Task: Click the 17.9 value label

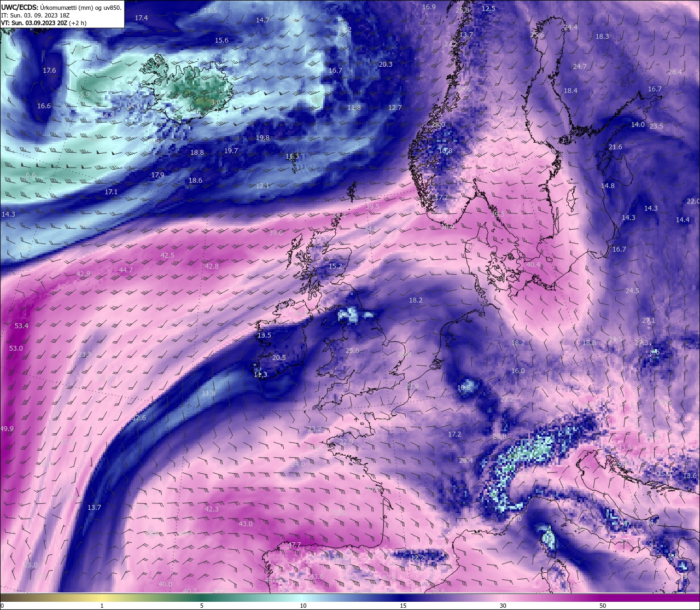Action: [157, 175]
